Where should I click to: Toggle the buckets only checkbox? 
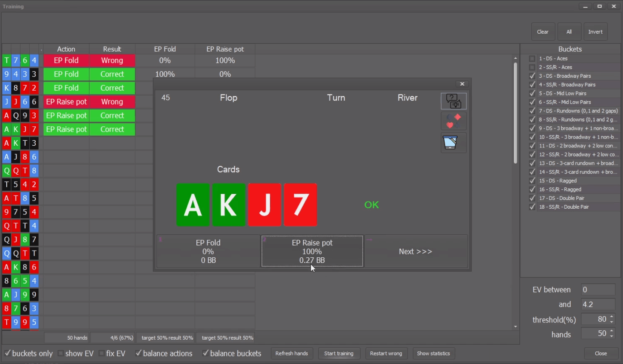7,353
